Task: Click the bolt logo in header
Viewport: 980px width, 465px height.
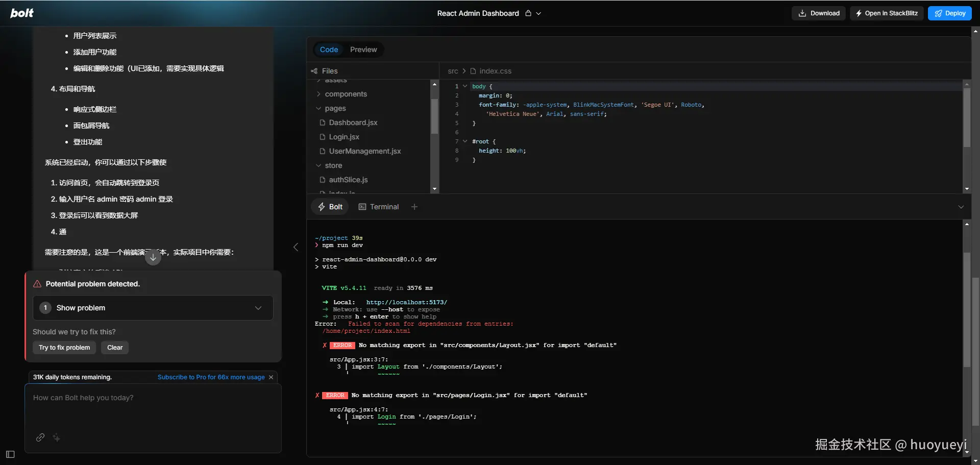Action: tap(22, 13)
